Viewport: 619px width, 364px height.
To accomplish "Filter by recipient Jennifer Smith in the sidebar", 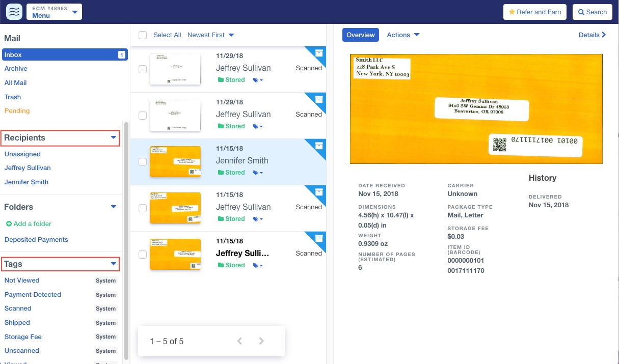I will [26, 182].
